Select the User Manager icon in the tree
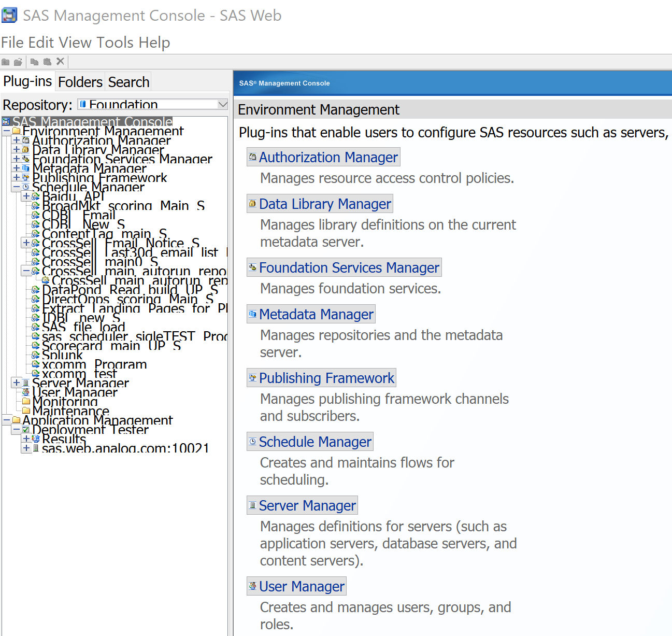Image resolution: width=672 pixels, height=636 pixels. tap(26, 392)
